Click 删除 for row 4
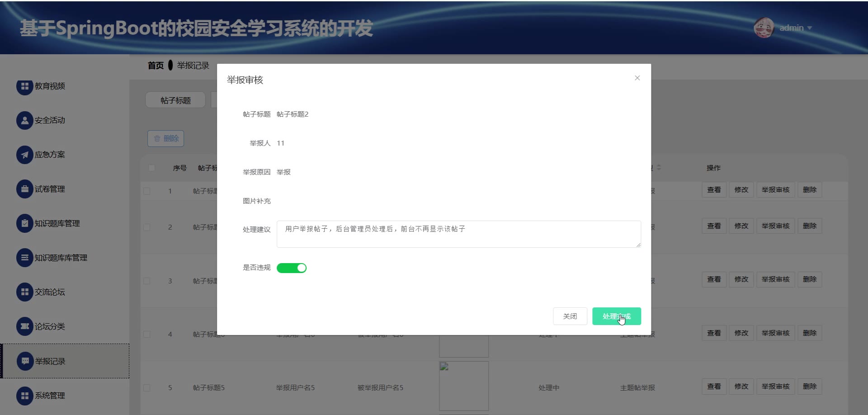 tap(810, 333)
